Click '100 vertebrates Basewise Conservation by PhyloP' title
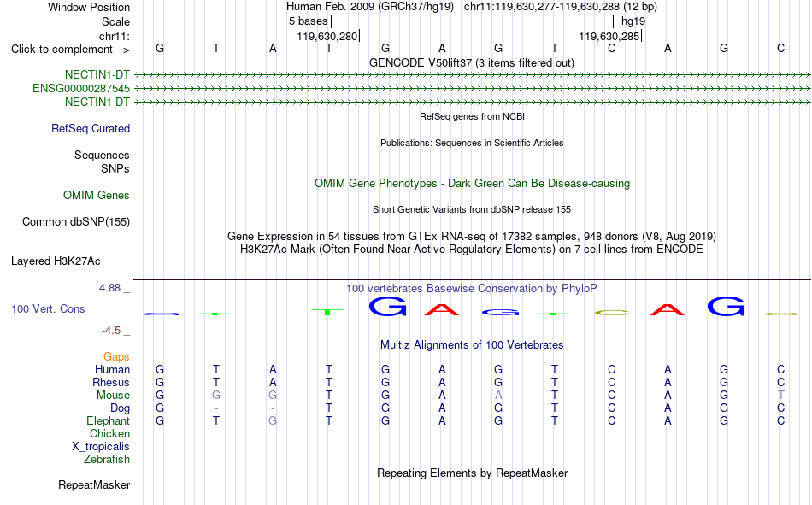This screenshot has width=812, height=505. click(x=472, y=289)
